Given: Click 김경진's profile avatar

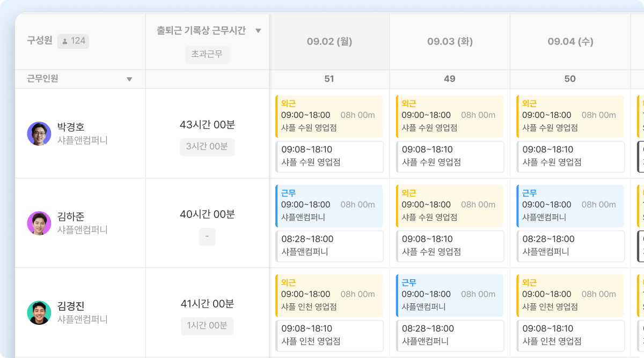Looking at the screenshot, I should point(39,312).
